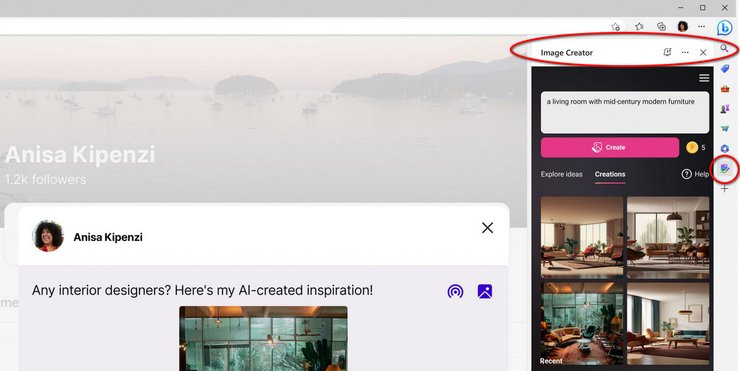
Task: Click the broadcast icon in the post
Action: 455,291
